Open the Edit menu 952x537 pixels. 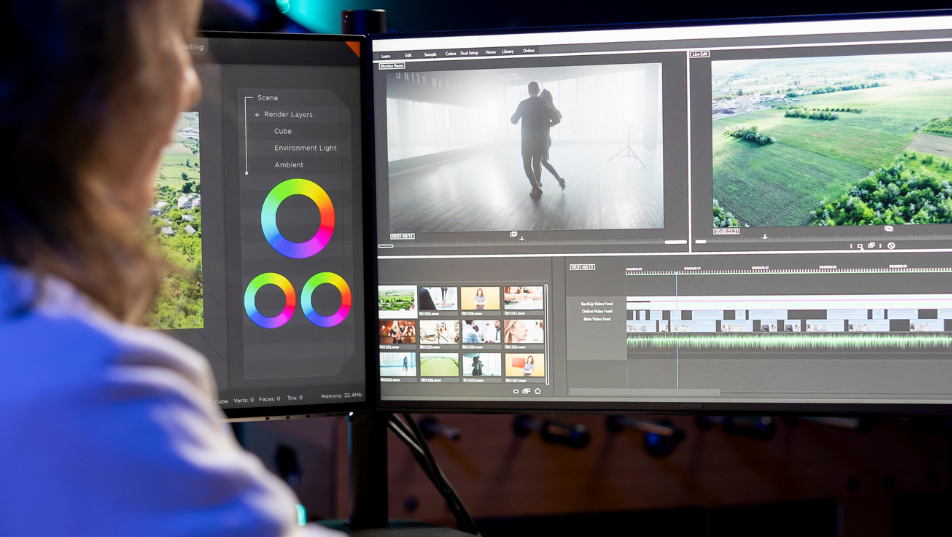409,55
